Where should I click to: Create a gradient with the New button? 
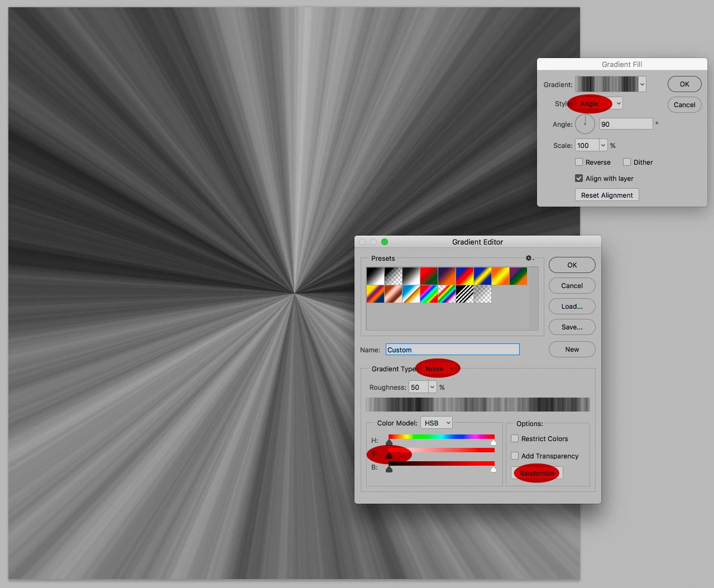572,349
